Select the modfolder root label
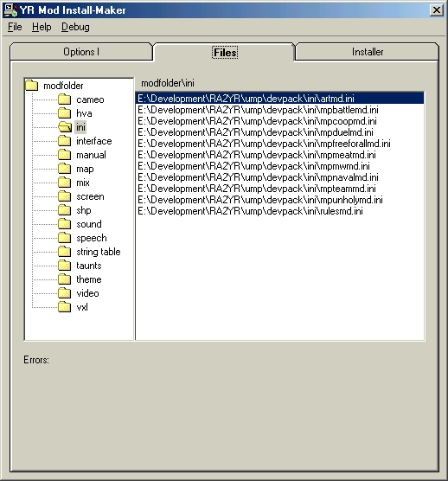The height and width of the screenshot is (481, 448). [x=63, y=86]
